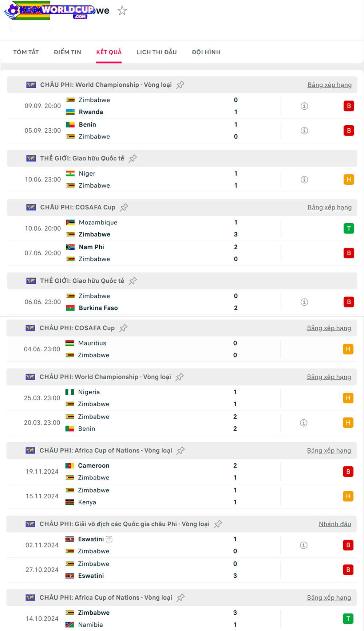Click the red B badge for Nam Phi match

tap(348, 253)
